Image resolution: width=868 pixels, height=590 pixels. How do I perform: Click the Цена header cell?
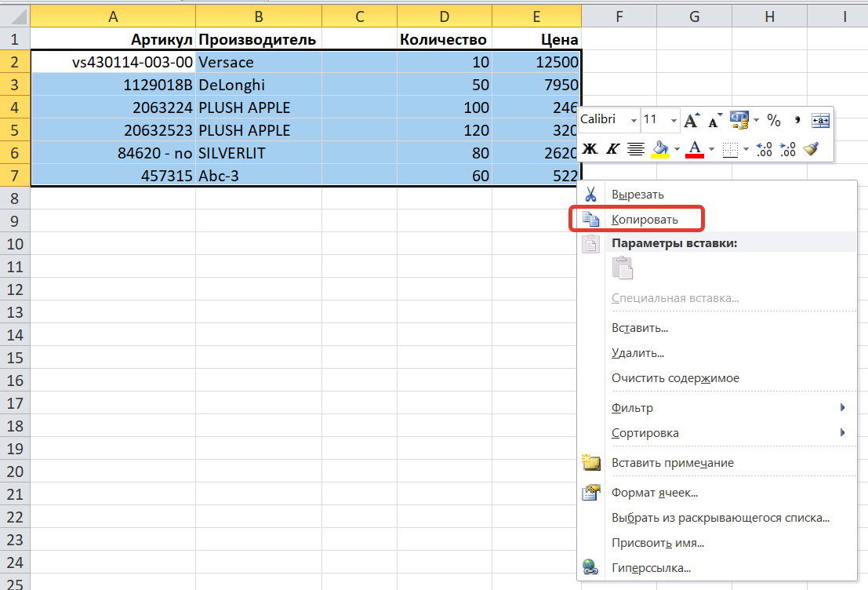[x=536, y=39]
